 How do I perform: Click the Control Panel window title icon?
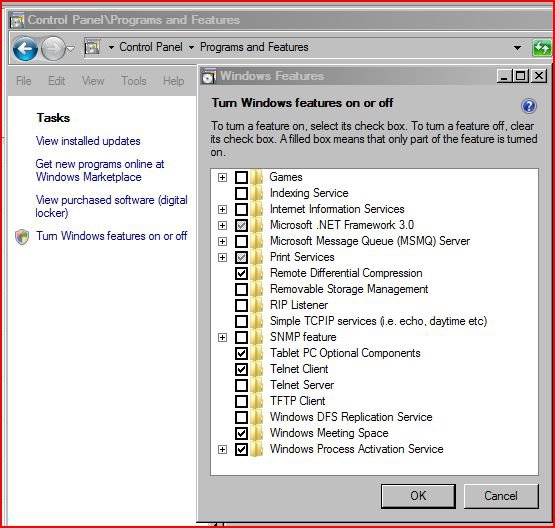[x=17, y=20]
